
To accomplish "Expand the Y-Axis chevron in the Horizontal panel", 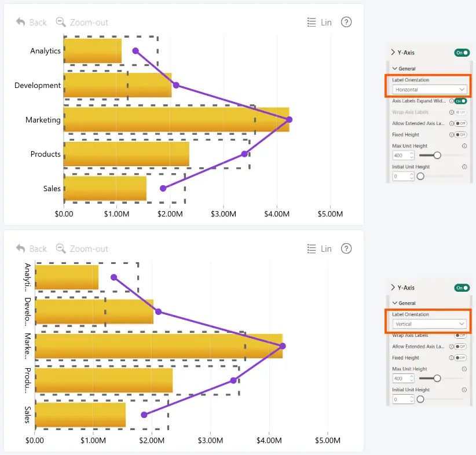I will [393, 52].
